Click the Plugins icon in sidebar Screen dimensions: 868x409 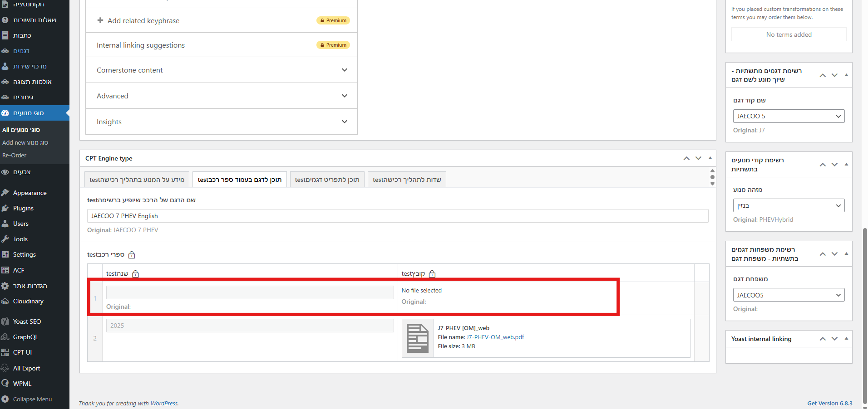pyautogui.click(x=5, y=208)
